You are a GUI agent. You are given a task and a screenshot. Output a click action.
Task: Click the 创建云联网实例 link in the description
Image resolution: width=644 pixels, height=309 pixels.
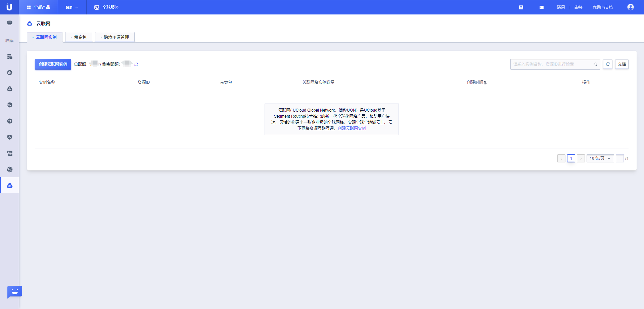352,128
